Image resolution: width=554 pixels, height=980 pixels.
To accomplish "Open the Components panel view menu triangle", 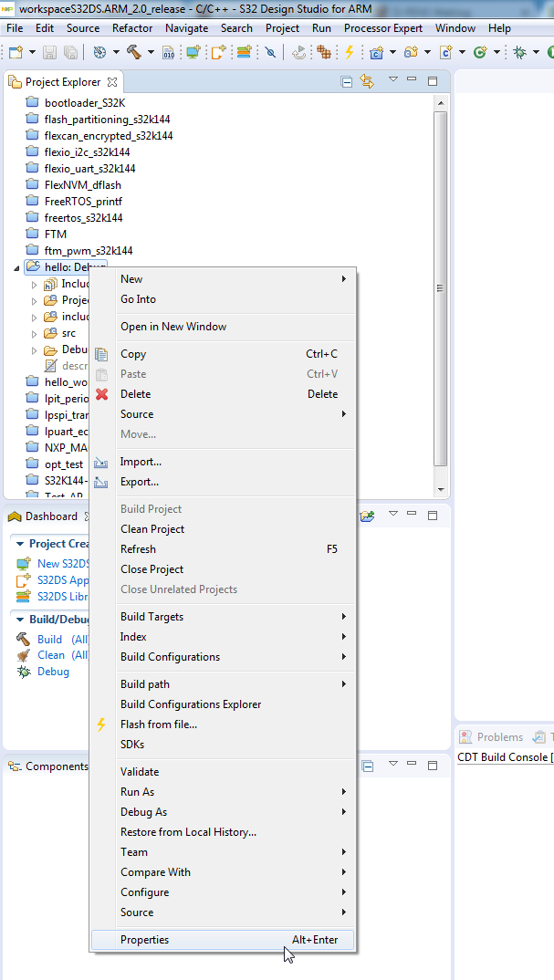I will pyautogui.click(x=393, y=764).
